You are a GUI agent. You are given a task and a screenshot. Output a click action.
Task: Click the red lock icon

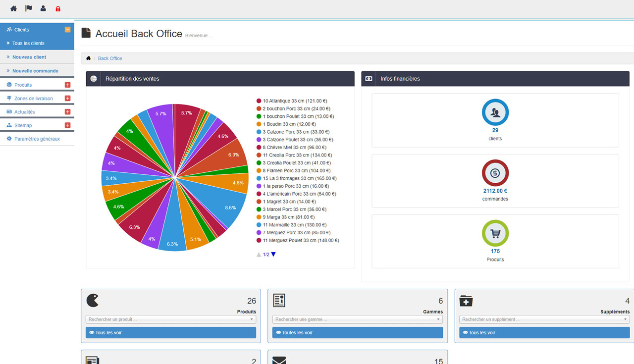(58, 8)
